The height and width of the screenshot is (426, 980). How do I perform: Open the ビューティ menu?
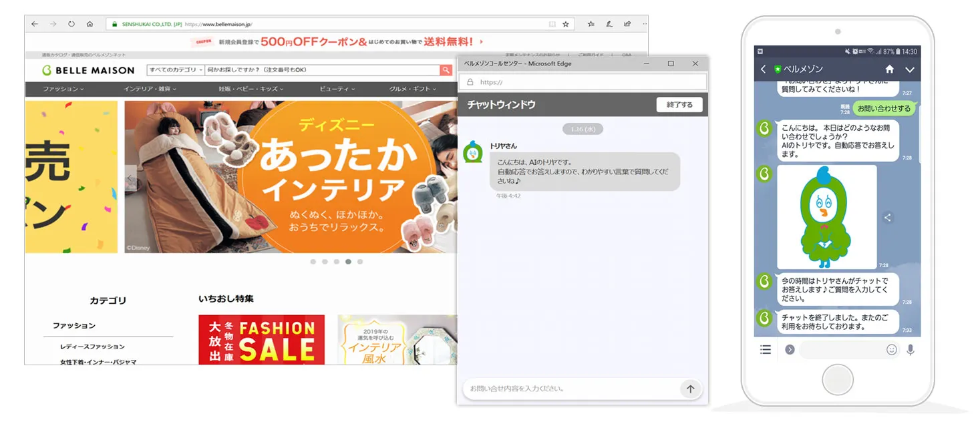(x=337, y=89)
